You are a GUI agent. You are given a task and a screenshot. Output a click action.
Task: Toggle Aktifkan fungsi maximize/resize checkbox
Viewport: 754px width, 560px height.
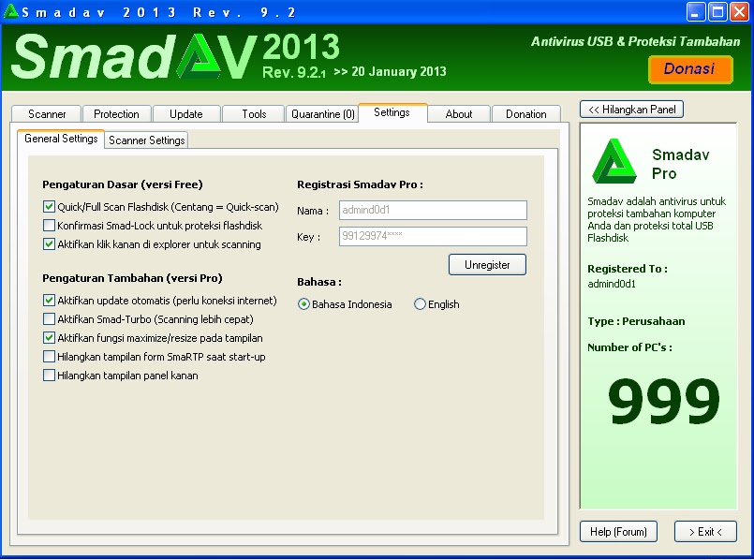pyautogui.click(x=49, y=338)
